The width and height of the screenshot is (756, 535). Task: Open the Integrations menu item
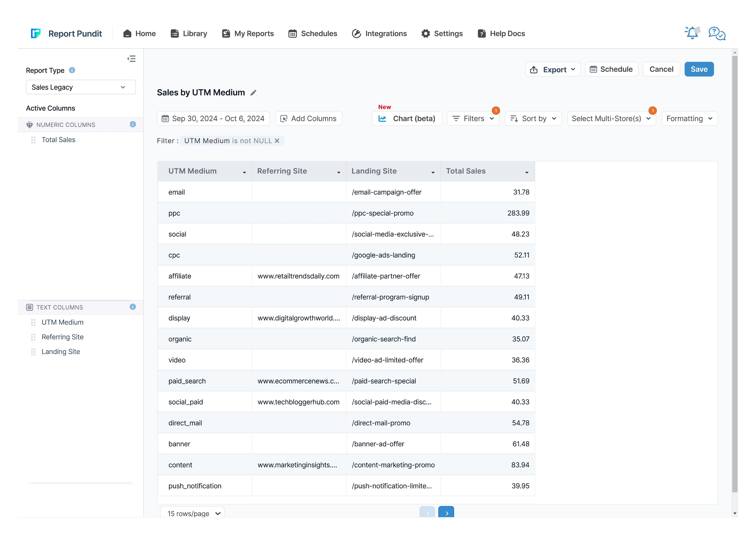point(379,34)
